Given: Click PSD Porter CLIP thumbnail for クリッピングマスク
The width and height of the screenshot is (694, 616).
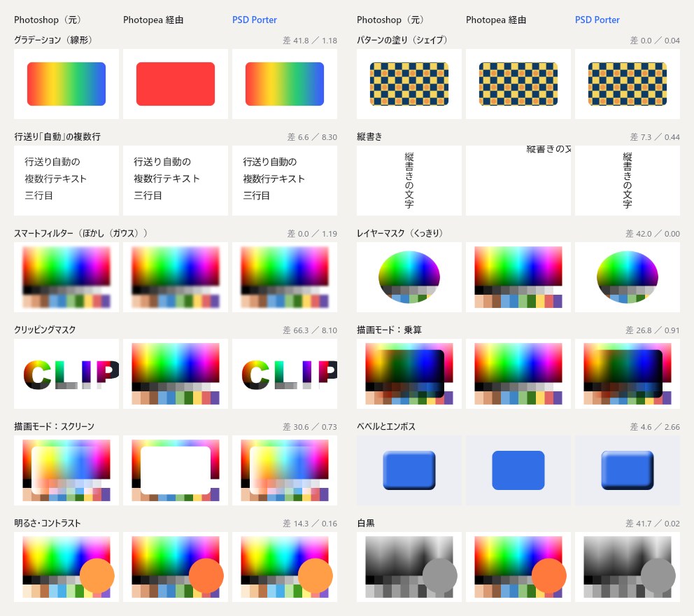Looking at the screenshot, I should click(285, 374).
